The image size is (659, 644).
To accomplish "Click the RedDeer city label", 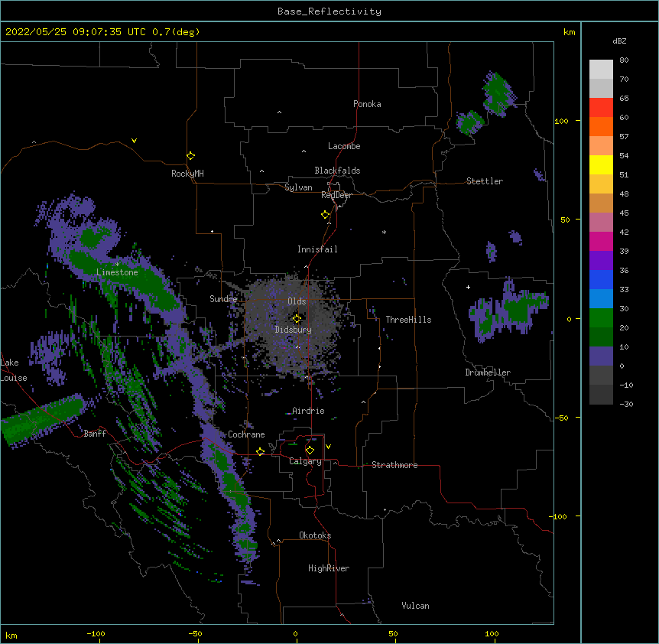I will point(336,195).
